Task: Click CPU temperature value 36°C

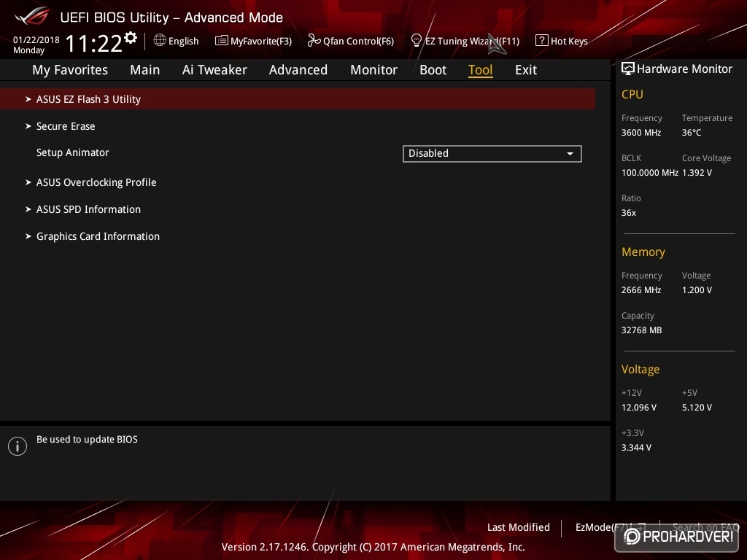Action: [x=692, y=133]
